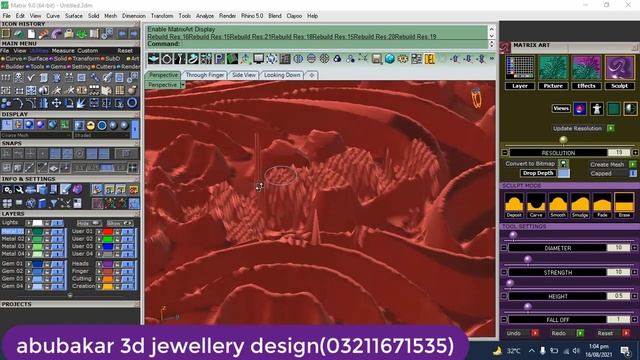This screenshot has width=640, height=360.
Task: Open the Picture section of Matrix Art
Action: [553, 73]
